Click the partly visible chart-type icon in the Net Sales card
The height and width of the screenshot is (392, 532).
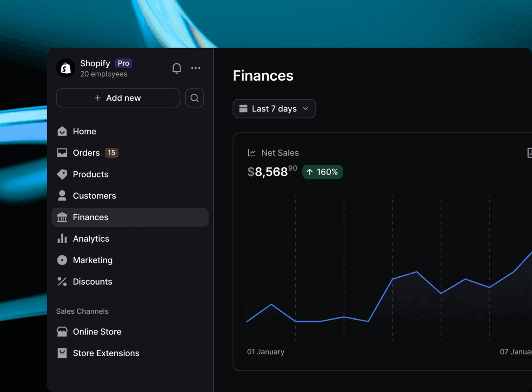[x=529, y=153]
